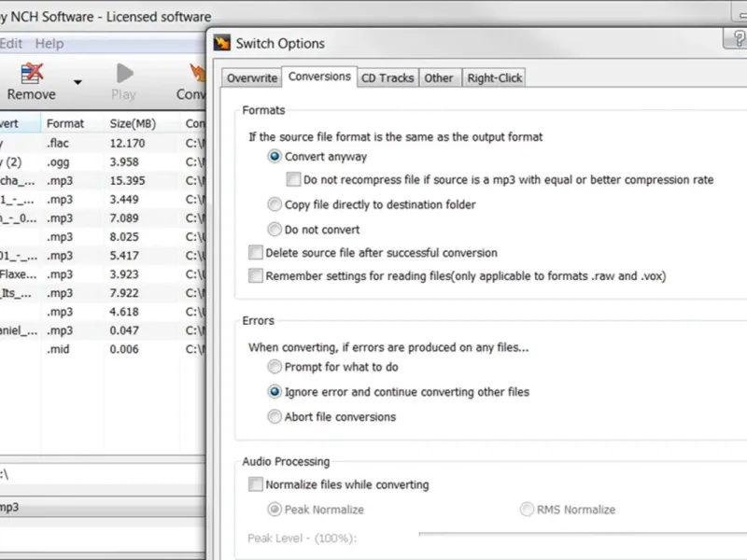Open the Edit menu
The height and width of the screenshot is (560, 747).
tap(11, 44)
